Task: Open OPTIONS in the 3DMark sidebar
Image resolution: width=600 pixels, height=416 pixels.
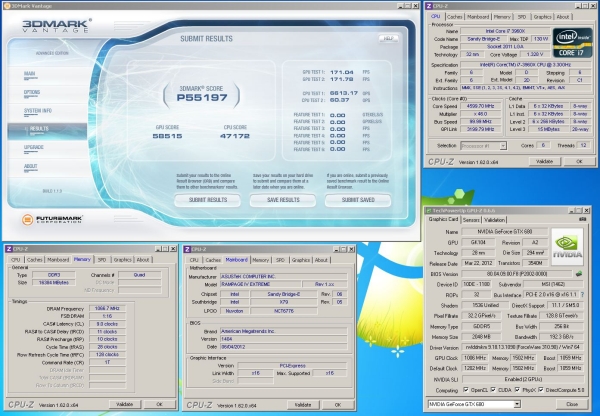Action: 32,92
